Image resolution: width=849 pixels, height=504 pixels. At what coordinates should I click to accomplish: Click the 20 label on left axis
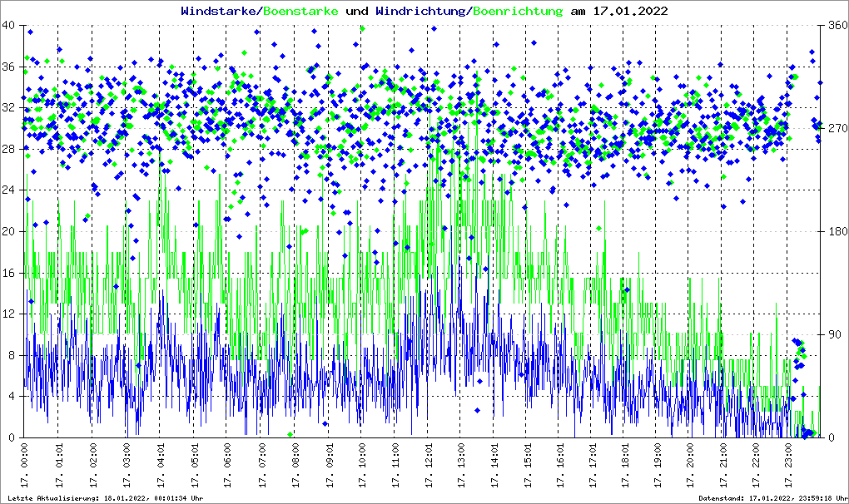point(10,232)
